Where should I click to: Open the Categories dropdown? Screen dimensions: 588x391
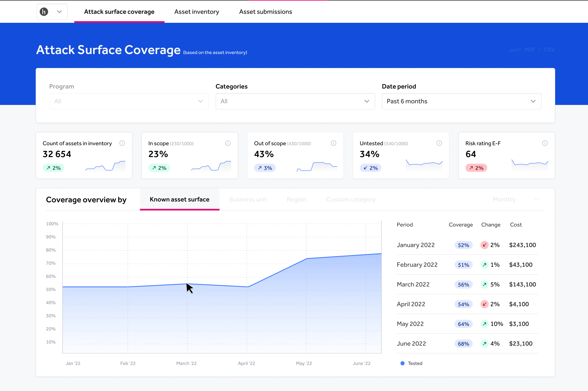295,101
